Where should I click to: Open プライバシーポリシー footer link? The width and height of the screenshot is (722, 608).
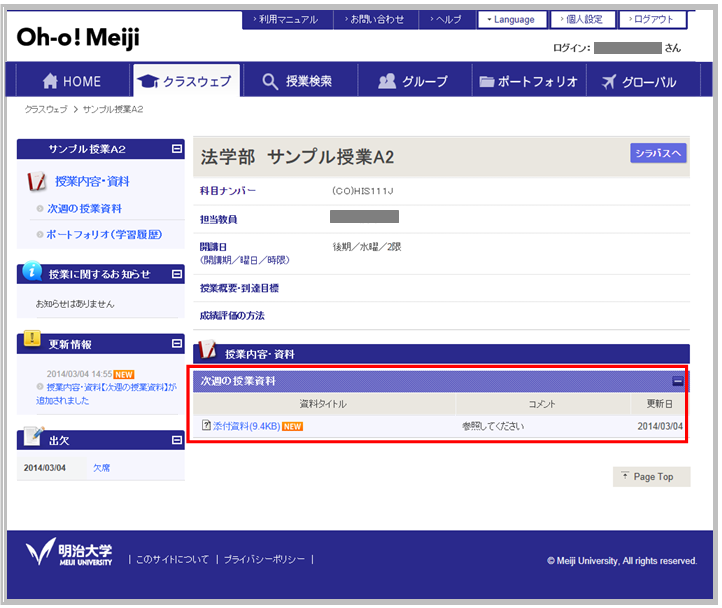(x=264, y=559)
